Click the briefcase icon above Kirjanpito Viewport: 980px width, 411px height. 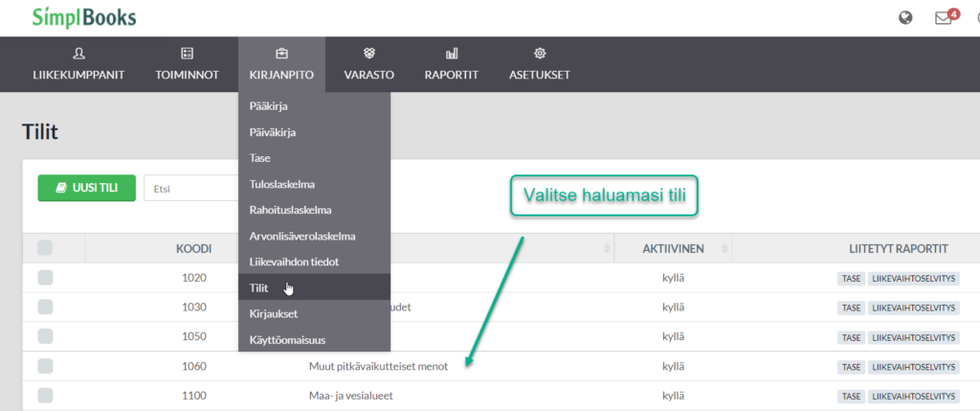281,54
